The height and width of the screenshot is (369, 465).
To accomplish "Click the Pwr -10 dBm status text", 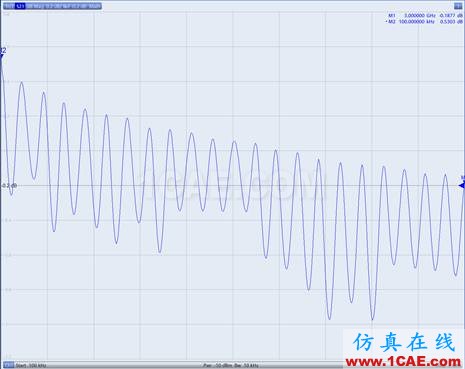I will (217, 366).
